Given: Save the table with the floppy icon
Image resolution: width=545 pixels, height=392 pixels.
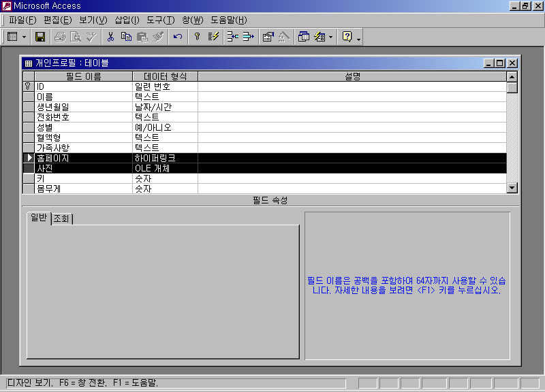Looking at the screenshot, I should point(40,37).
